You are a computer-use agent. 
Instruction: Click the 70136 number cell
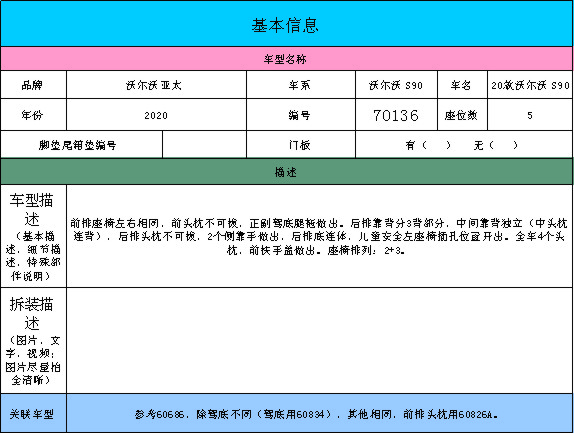pyautogui.click(x=396, y=115)
